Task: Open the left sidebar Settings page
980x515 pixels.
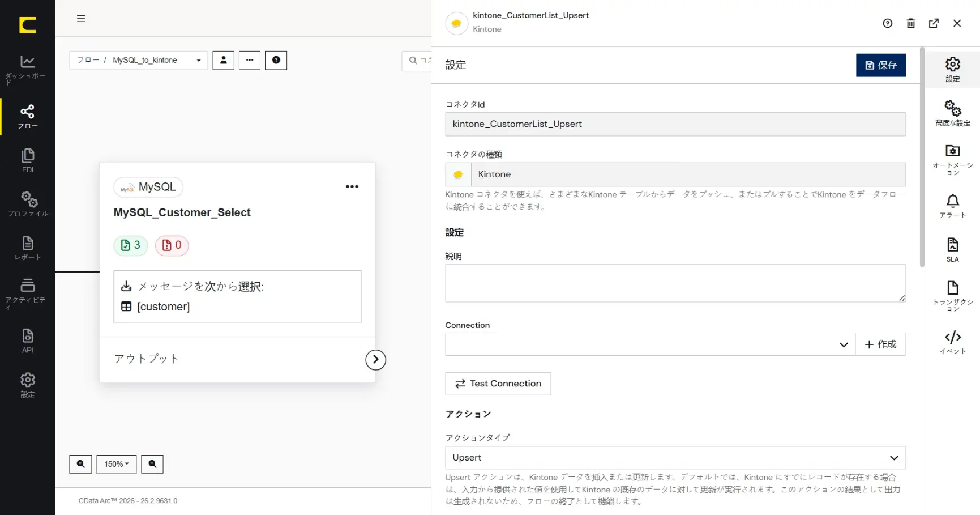Action: (x=27, y=385)
